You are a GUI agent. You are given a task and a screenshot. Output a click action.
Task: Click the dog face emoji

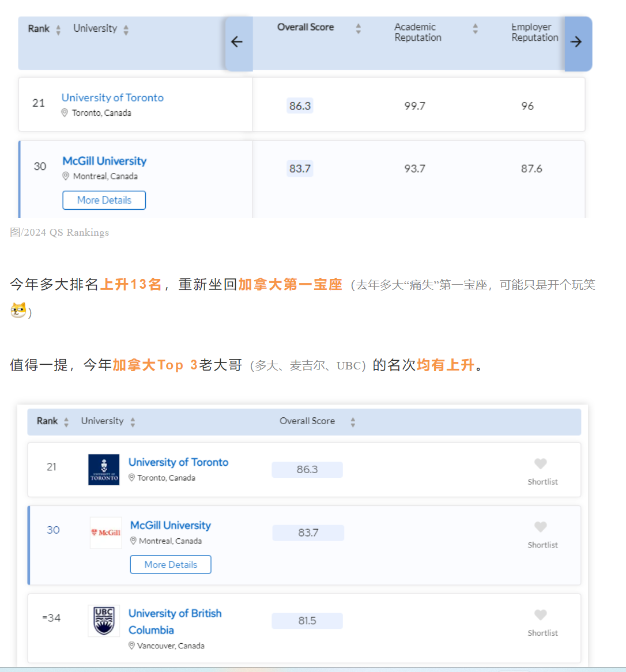coord(18,310)
